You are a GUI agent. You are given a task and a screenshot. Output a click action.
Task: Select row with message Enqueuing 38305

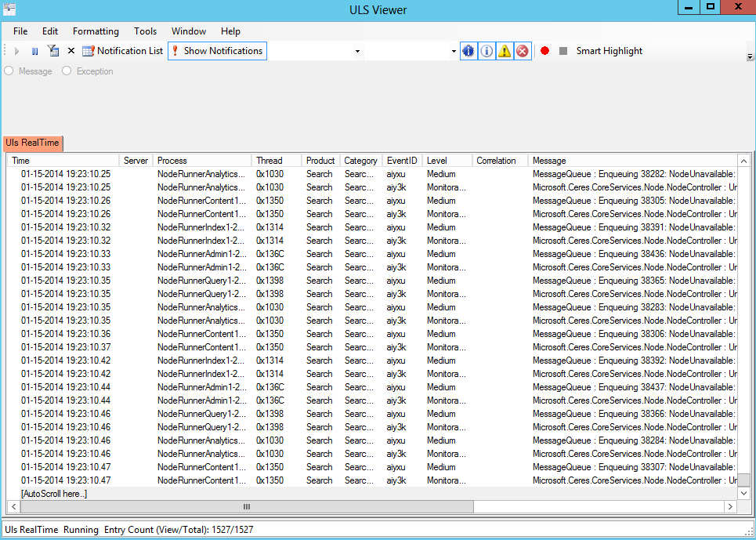point(372,201)
